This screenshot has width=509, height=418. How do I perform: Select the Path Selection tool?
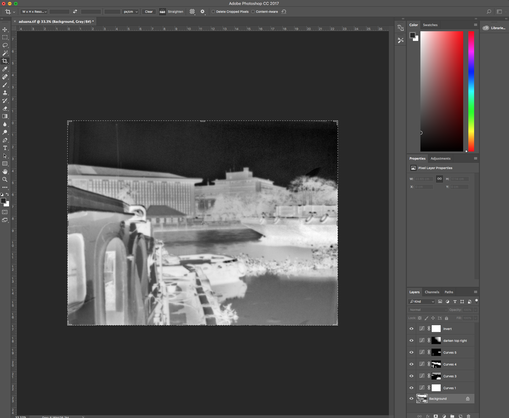pyautogui.click(x=5, y=156)
